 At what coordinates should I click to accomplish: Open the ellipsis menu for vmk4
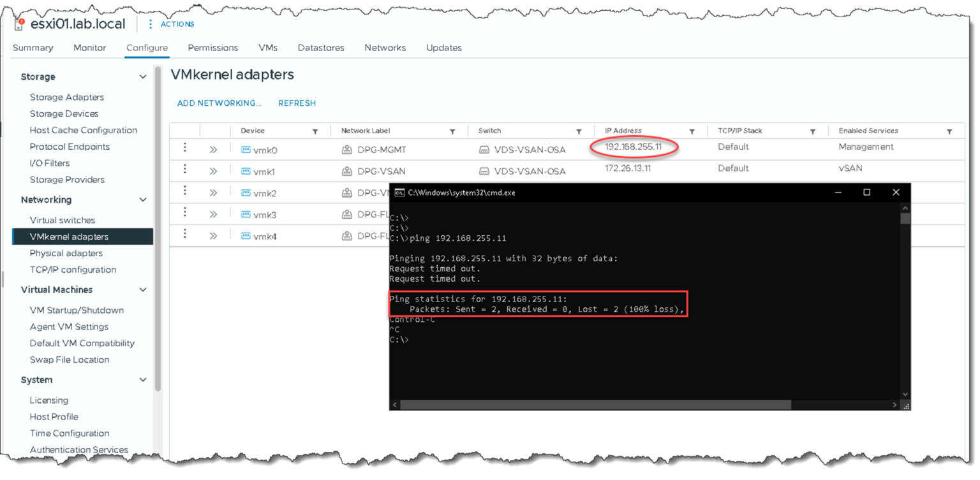(x=184, y=236)
